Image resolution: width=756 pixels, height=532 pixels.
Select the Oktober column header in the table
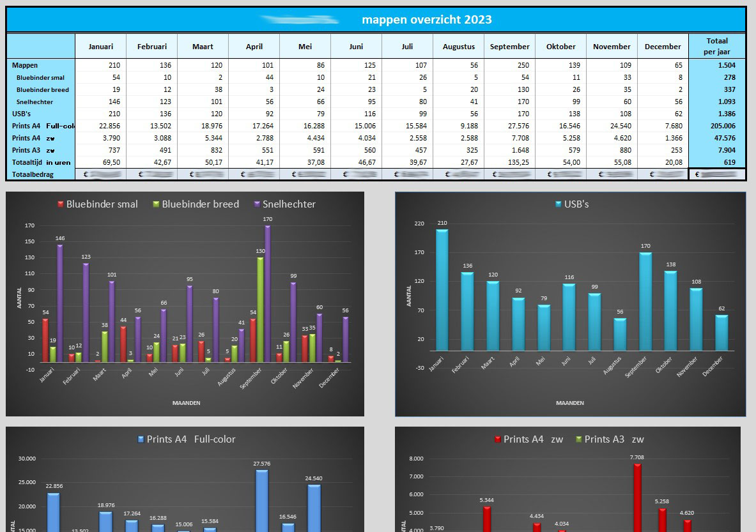tap(560, 46)
